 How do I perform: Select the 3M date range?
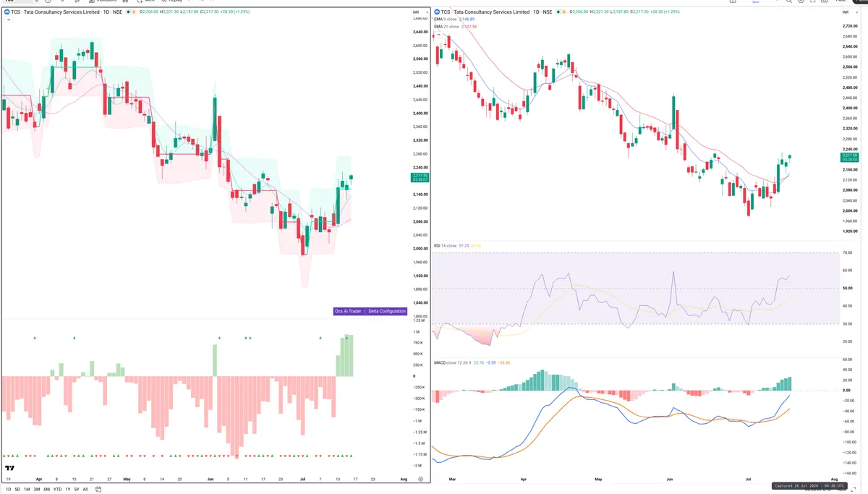(x=37, y=489)
